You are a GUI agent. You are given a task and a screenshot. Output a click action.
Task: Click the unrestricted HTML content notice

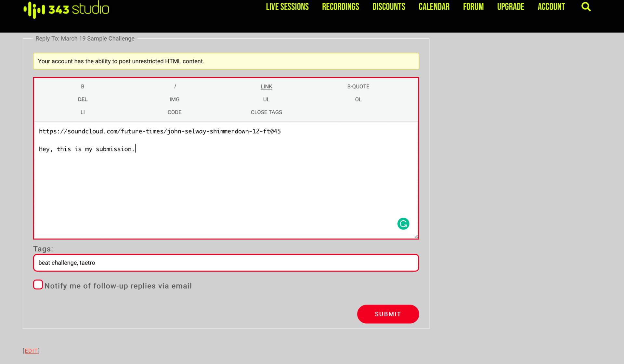pyautogui.click(x=226, y=61)
